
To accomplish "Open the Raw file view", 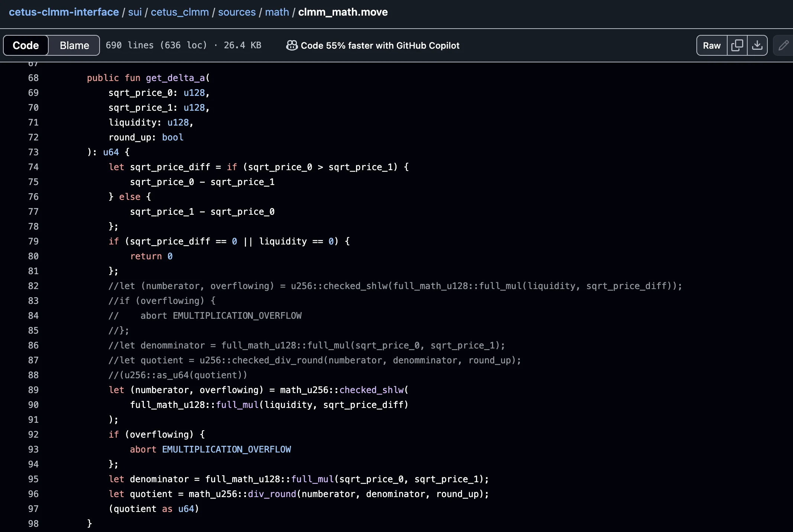I will click(712, 45).
